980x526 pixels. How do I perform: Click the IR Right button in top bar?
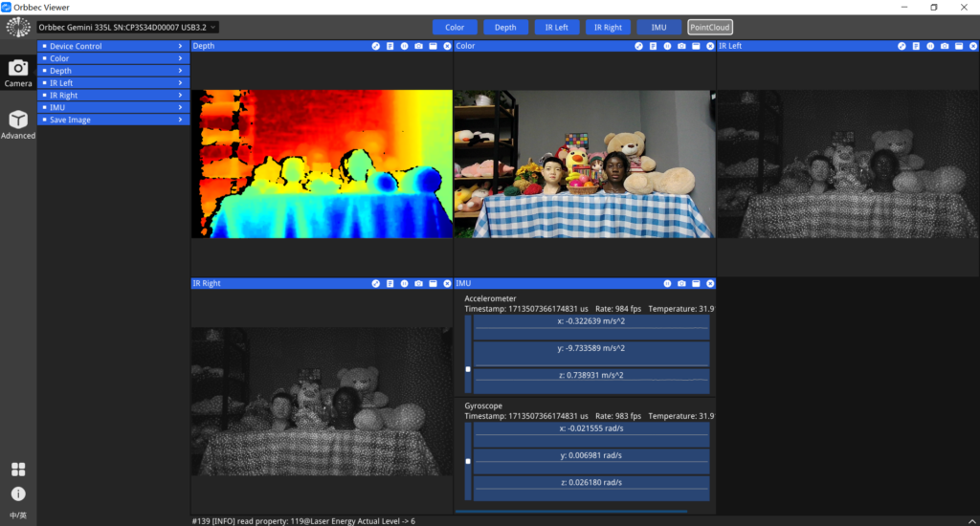click(x=608, y=28)
